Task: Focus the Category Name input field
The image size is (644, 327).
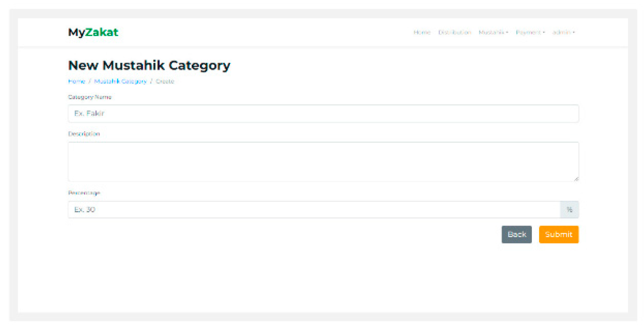Action: coord(323,113)
